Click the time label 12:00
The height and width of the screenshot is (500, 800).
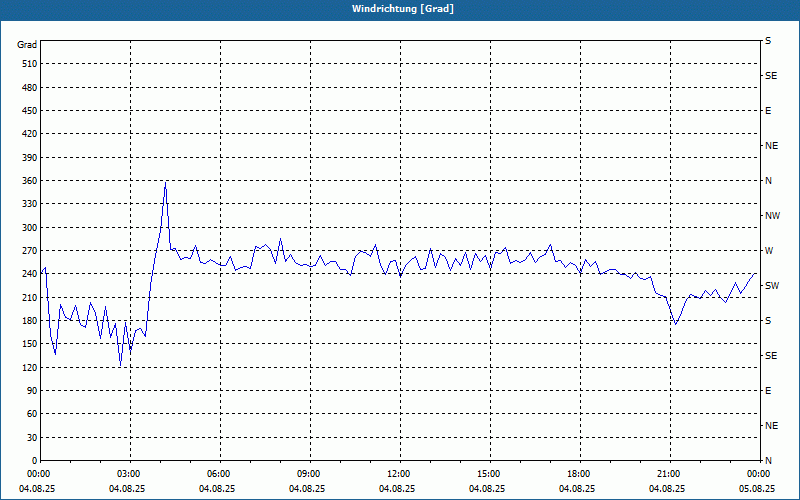point(398,474)
